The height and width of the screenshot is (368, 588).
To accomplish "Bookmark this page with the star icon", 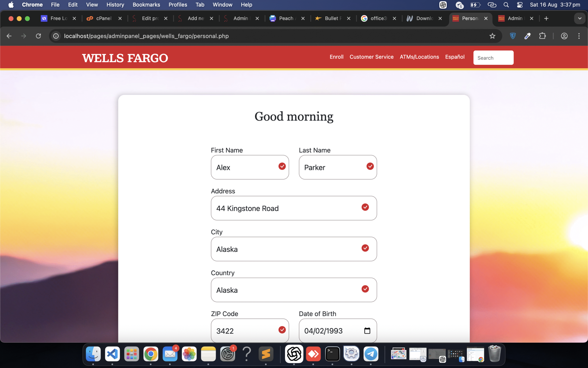I will [492, 36].
